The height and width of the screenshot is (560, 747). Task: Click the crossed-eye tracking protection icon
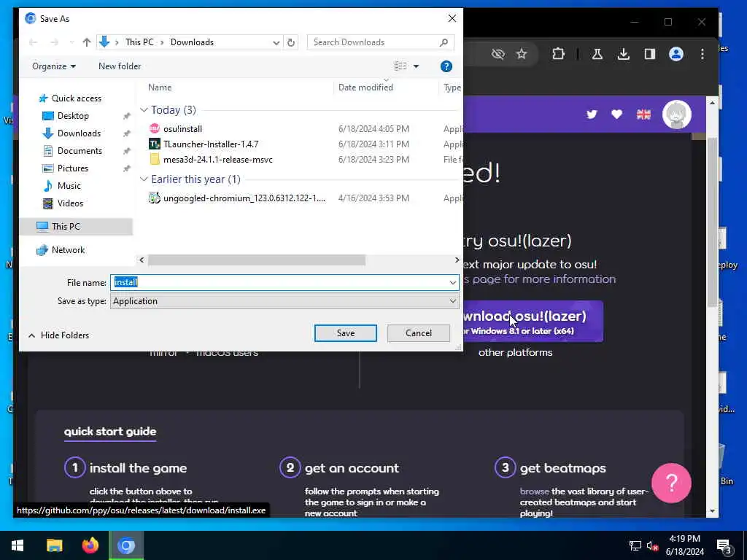498,54
